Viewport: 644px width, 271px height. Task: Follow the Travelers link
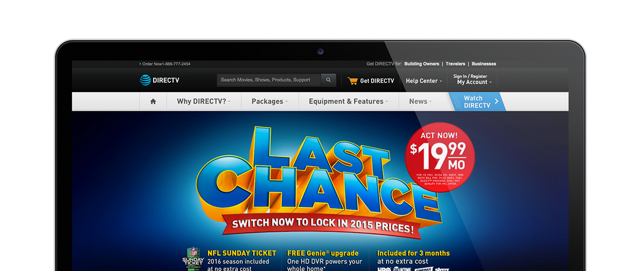(x=455, y=64)
